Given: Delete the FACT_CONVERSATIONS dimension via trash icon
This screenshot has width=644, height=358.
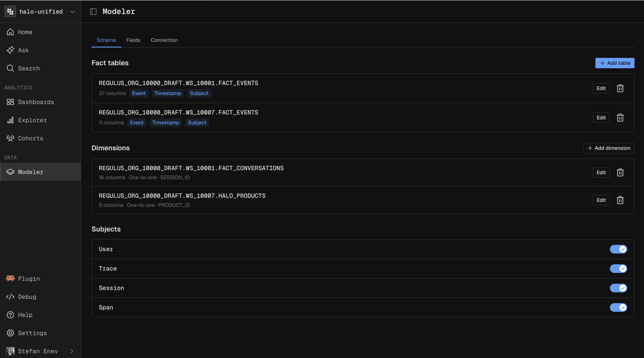Looking at the screenshot, I should point(620,172).
